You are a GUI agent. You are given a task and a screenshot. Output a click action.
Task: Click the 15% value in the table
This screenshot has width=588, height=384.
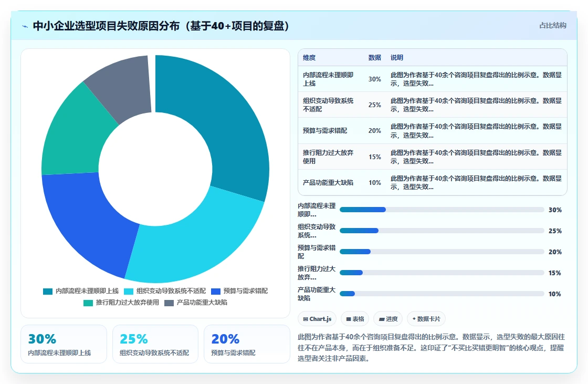[x=375, y=157]
